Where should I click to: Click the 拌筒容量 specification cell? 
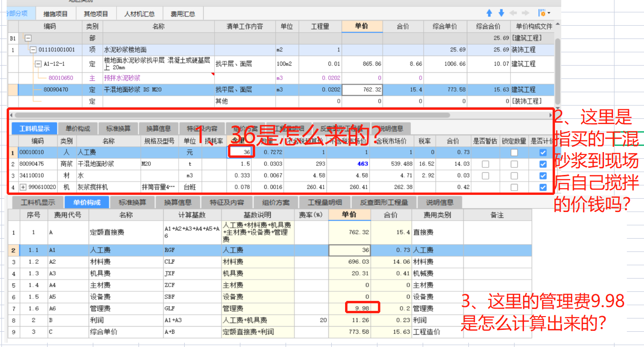click(159, 187)
